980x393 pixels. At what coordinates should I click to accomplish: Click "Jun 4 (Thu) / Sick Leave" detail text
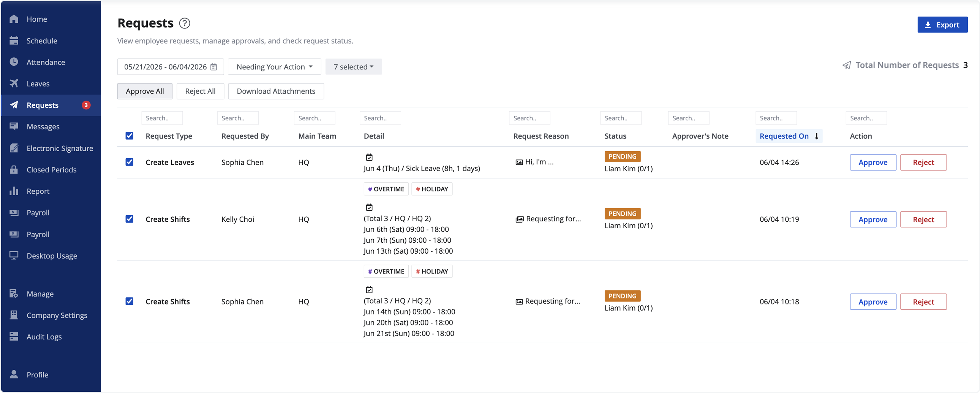(x=422, y=168)
